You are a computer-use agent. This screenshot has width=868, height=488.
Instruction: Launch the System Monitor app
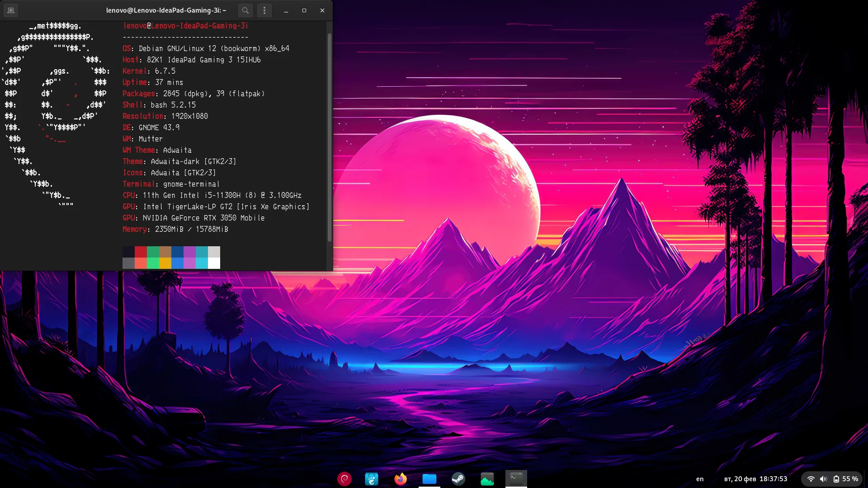(487, 478)
